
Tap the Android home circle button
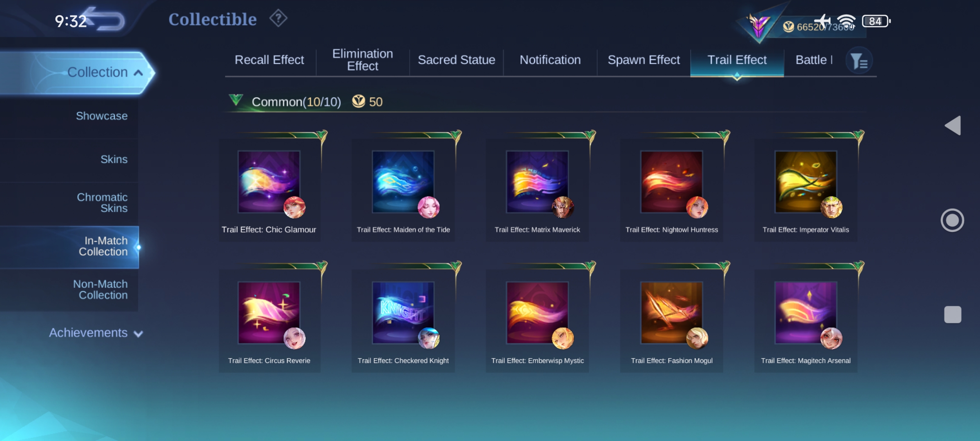[x=952, y=220]
